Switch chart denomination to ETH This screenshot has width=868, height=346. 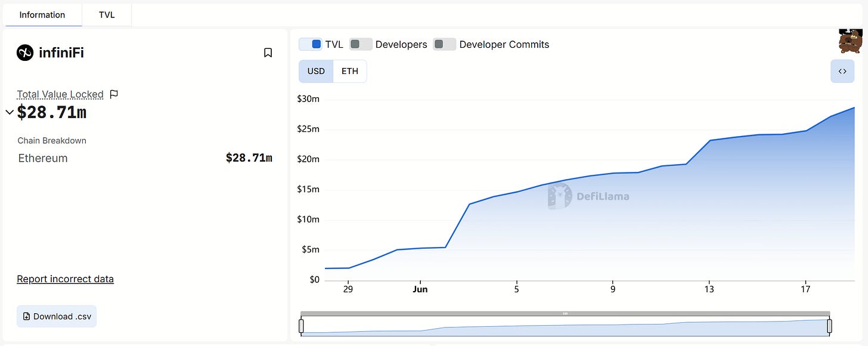click(350, 71)
